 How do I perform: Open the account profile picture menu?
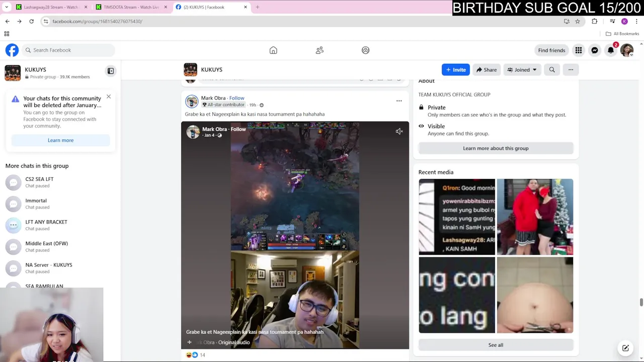tap(627, 50)
